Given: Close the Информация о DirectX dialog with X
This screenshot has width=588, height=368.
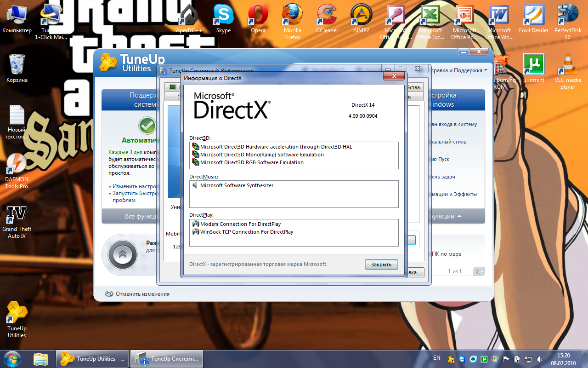Looking at the screenshot, I should (394, 76).
